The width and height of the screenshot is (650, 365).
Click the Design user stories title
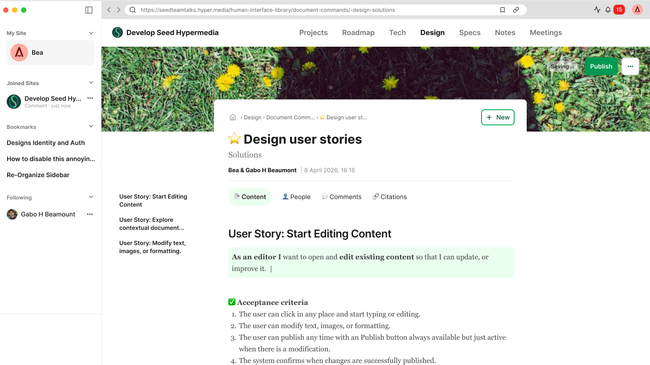click(x=303, y=139)
